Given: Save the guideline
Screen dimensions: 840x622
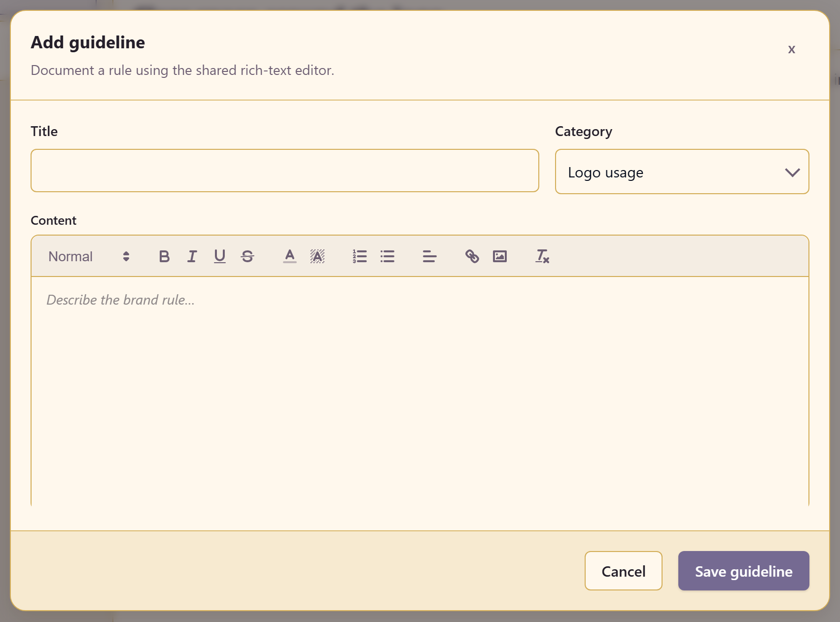Looking at the screenshot, I should (x=744, y=571).
